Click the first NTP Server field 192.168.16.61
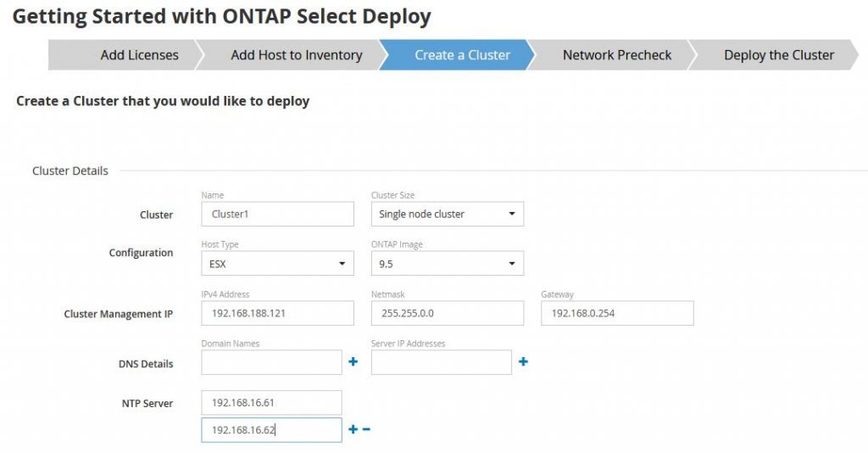868x453 pixels. point(271,403)
